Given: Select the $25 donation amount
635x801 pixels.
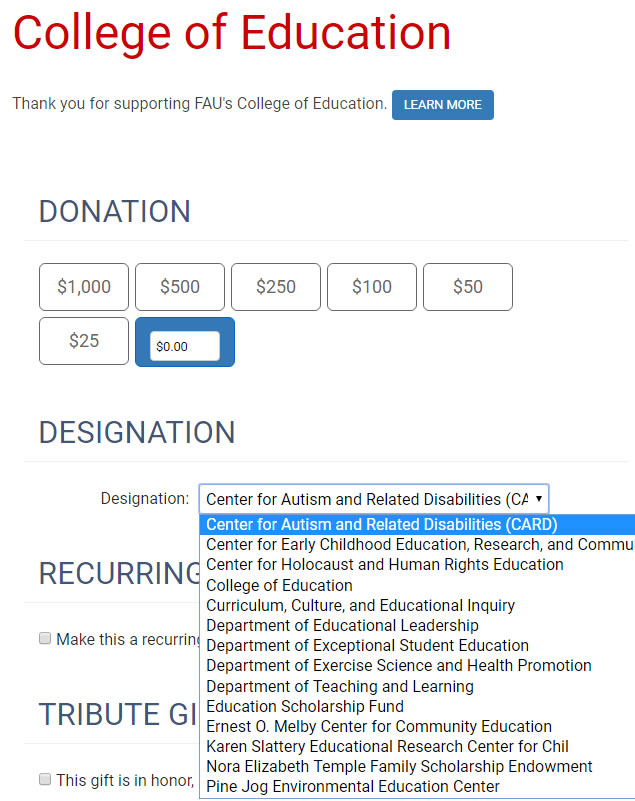Looking at the screenshot, I should (x=84, y=341).
